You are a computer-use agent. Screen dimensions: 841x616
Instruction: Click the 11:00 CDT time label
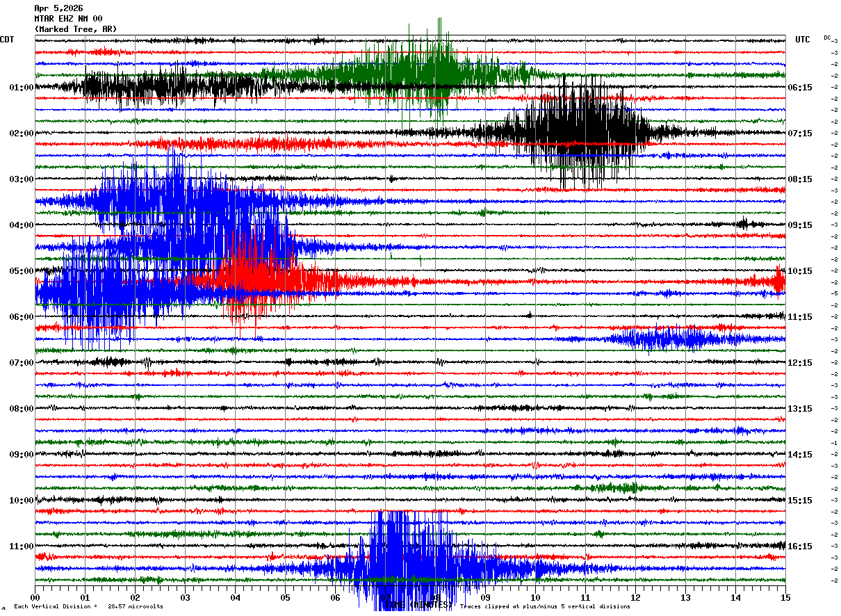coord(22,546)
